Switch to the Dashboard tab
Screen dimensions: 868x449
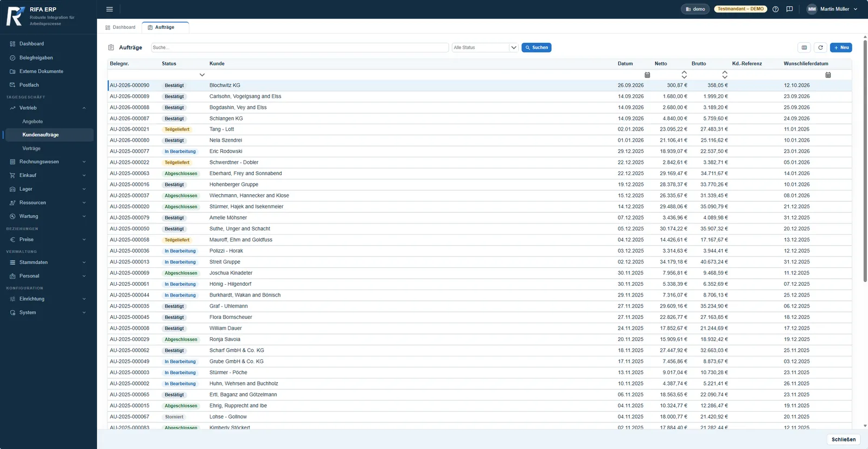(x=120, y=27)
